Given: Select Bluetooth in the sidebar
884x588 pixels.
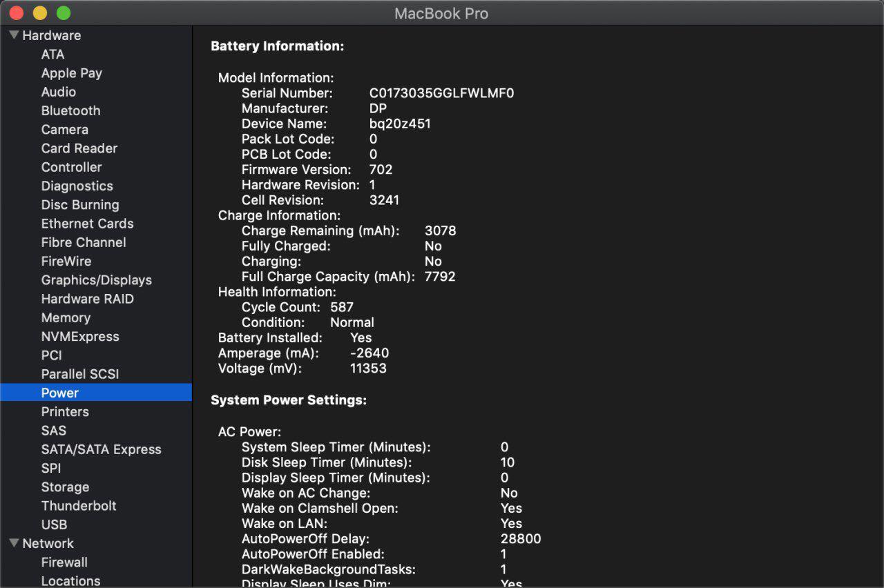Looking at the screenshot, I should coord(70,110).
